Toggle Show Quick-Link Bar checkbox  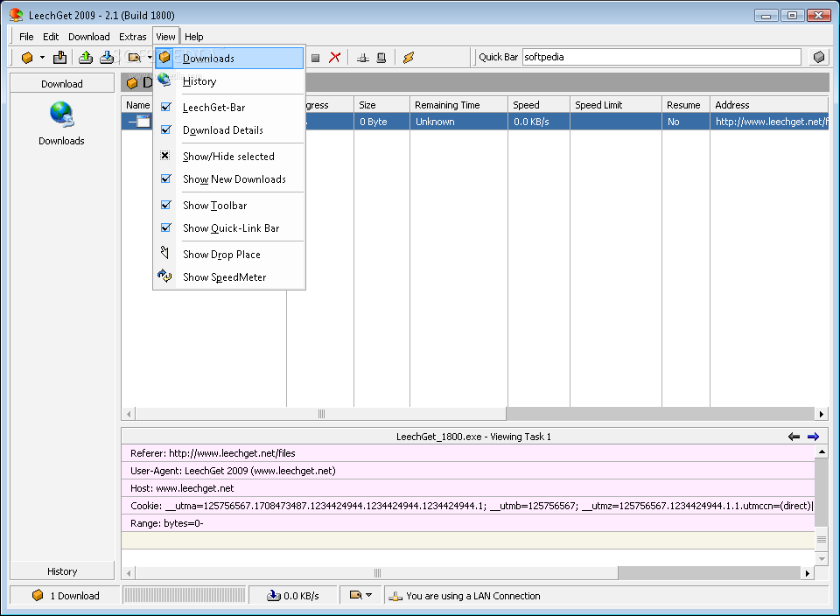point(166,227)
